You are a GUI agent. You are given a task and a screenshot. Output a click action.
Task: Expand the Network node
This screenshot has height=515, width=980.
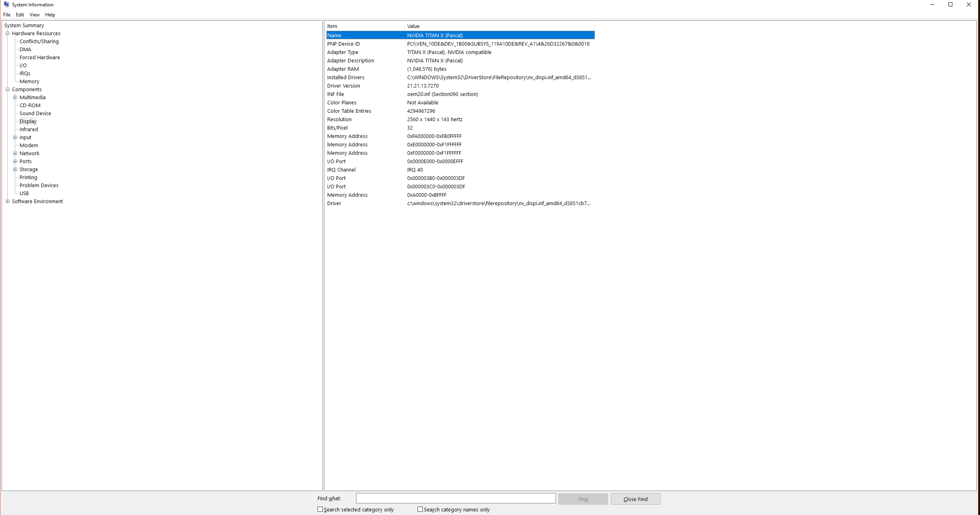pos(15,154)
